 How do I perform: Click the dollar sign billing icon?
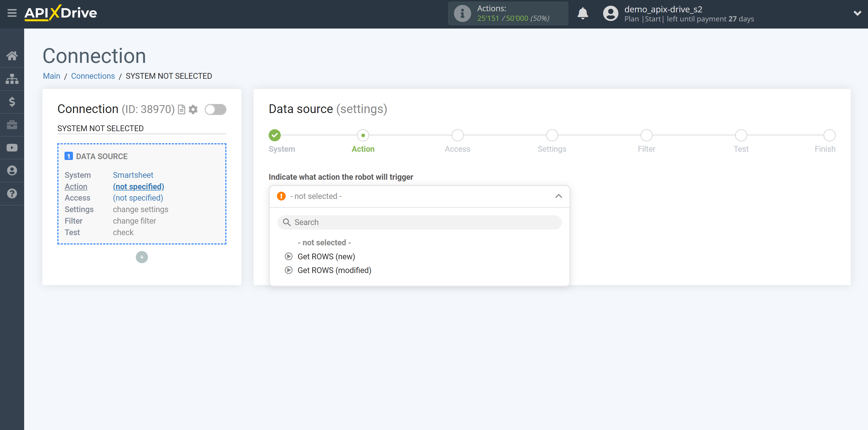coord(12,102)
